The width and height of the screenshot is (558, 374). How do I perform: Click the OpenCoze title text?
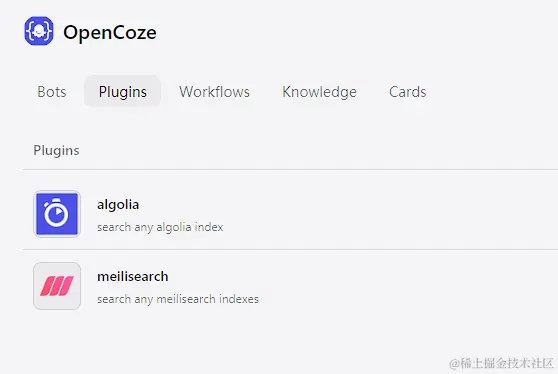click(x=110, y=32)
